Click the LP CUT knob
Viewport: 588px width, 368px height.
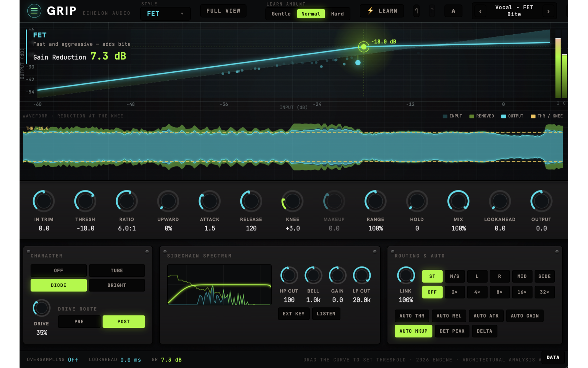pos(362,275)
